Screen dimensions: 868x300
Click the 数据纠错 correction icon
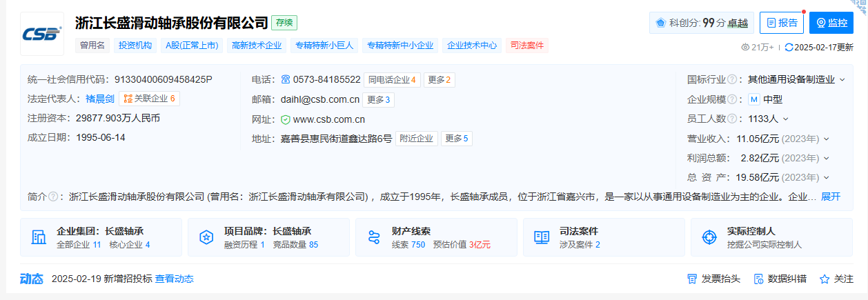(758, 279)
